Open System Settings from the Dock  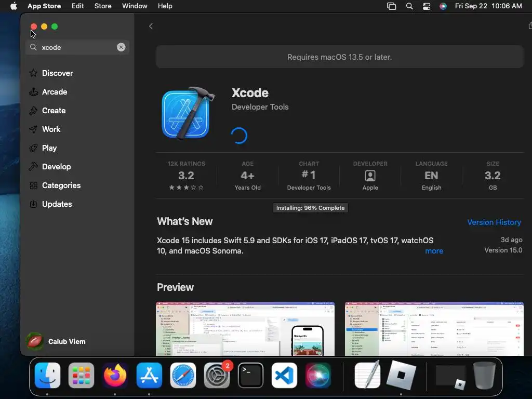[217, 375]
